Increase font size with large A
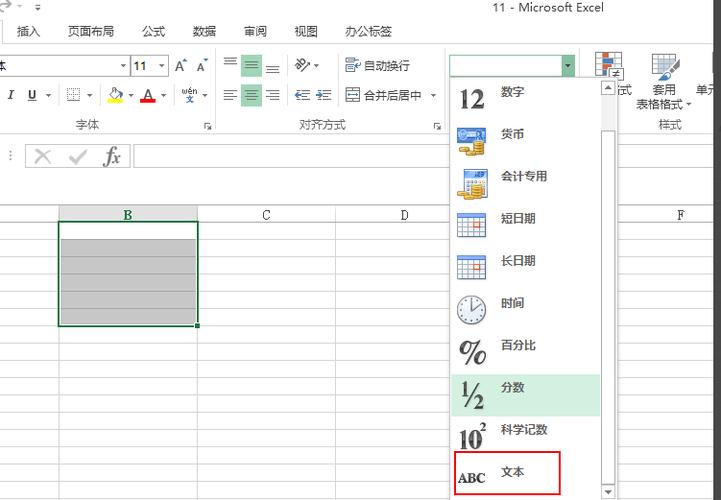 tap(181, 66)
